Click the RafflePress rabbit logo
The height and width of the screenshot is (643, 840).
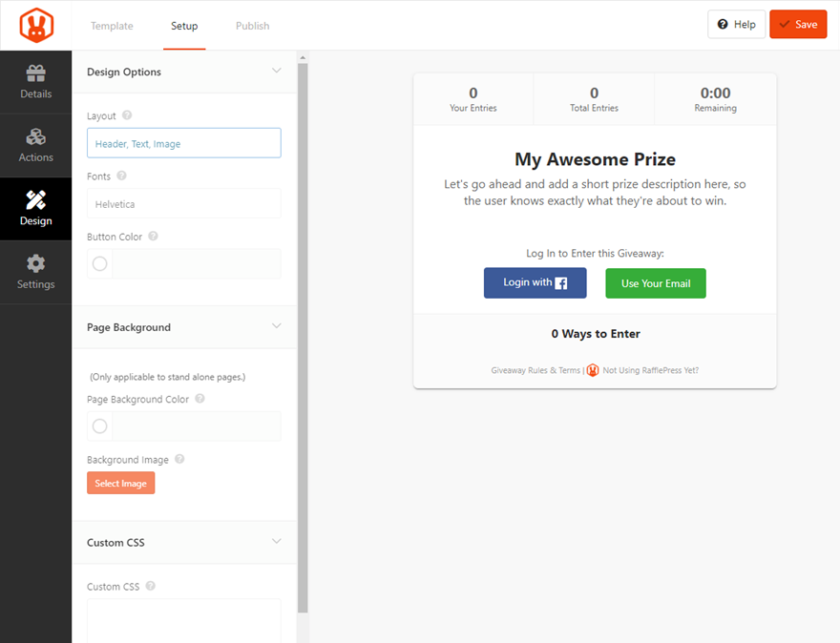pyautogui.click(x=35, y=25)
